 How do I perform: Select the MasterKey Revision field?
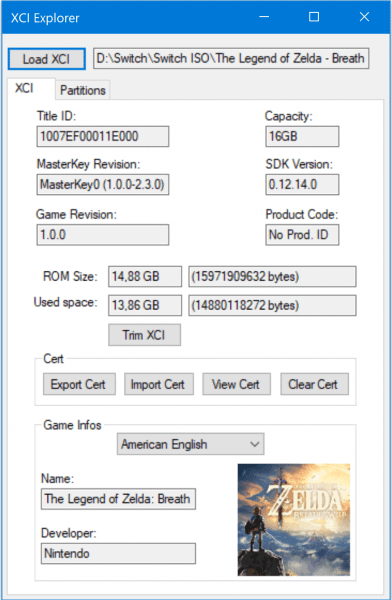click(103, 185)
